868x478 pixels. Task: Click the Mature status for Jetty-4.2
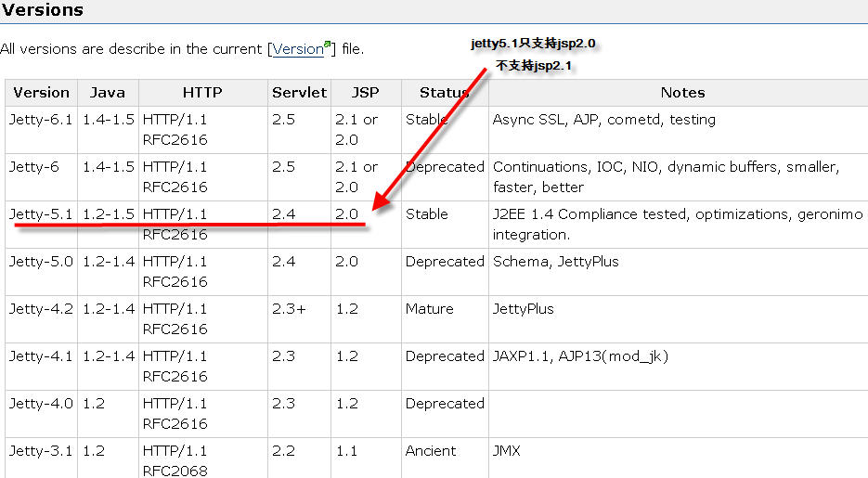point(430,309)
